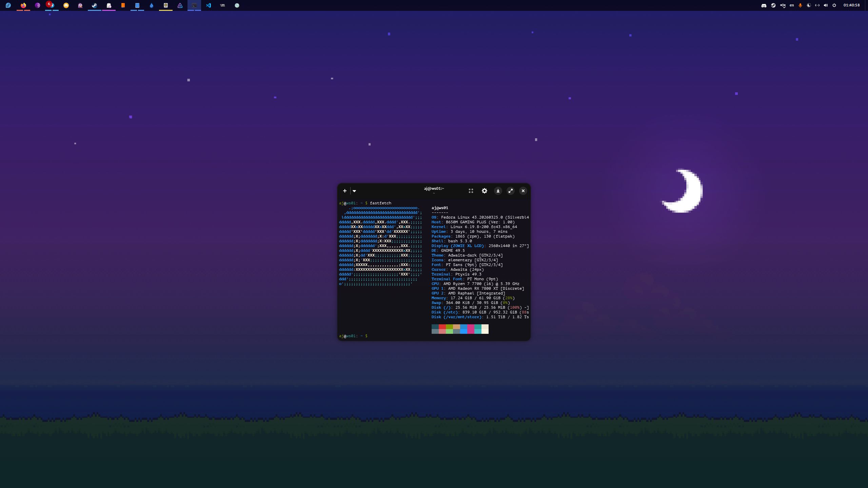Screen dimensions: 868x488
Task: Toggle fullscreen with the expand arrows button
Action: tap(511, 191)
